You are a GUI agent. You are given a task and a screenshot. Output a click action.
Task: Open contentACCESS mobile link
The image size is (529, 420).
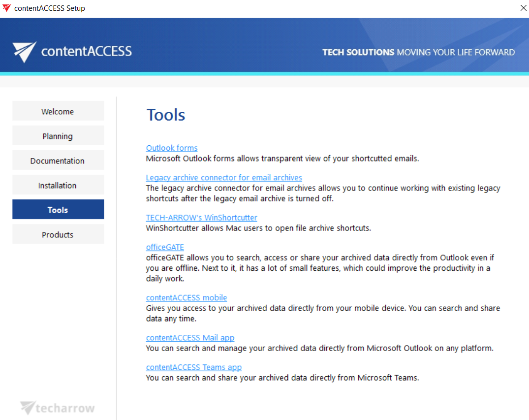[x=186, y=297]
